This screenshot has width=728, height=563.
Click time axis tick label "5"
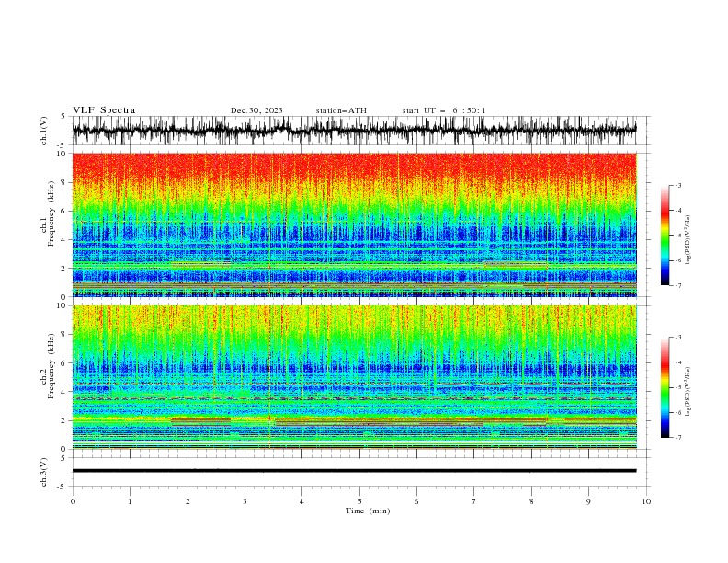coord(359,501)
